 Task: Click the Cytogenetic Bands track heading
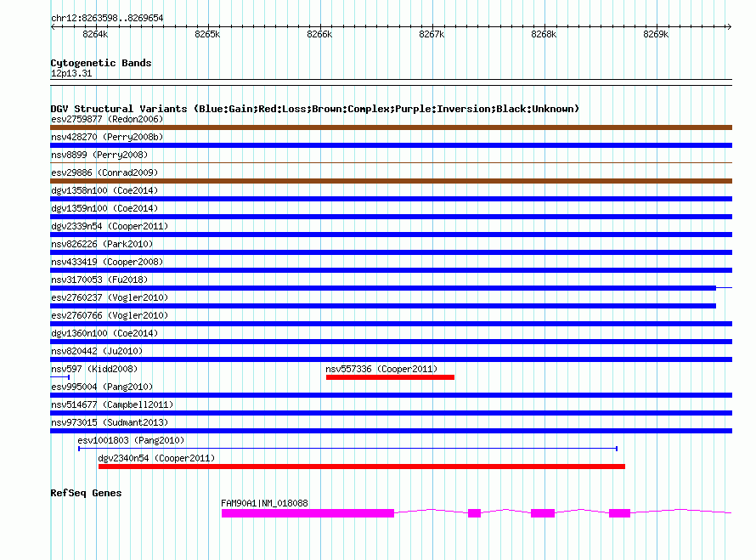pyautogui.click(x=101, y=63)
